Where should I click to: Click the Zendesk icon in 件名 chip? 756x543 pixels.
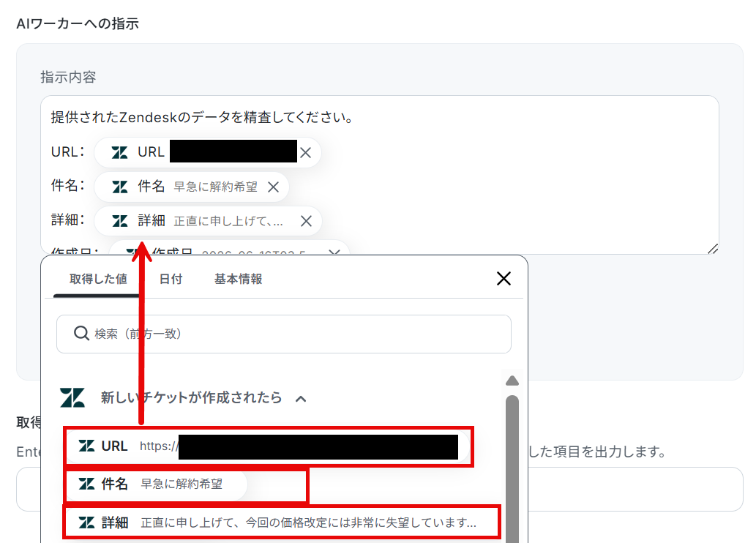click(119, 187)
